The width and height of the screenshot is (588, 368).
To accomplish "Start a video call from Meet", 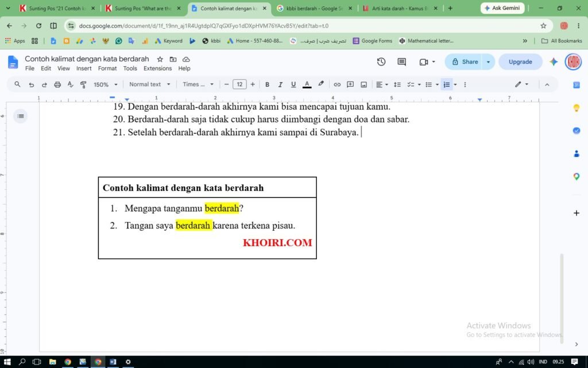I will tap(427, 62).
